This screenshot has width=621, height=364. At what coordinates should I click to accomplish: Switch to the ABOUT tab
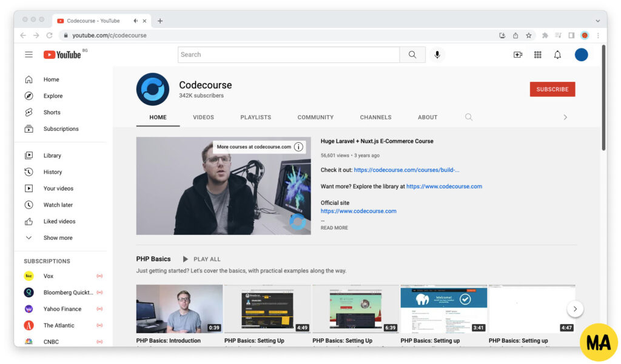point(428,117)
